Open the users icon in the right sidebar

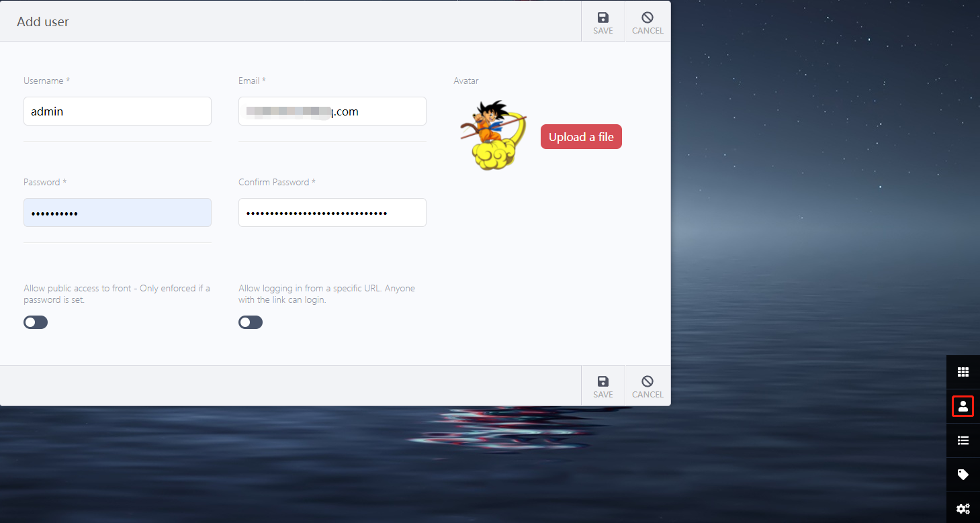coord(963,406)
